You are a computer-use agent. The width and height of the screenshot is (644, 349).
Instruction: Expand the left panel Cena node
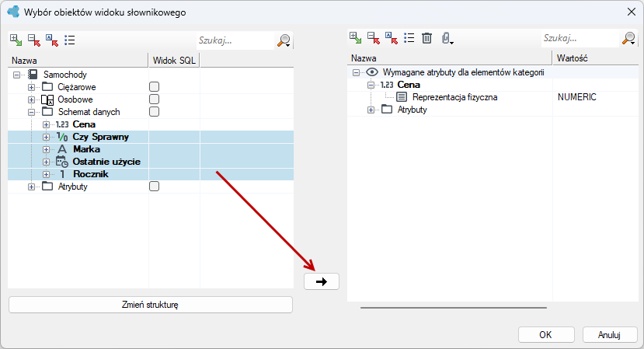coord(46,124)
